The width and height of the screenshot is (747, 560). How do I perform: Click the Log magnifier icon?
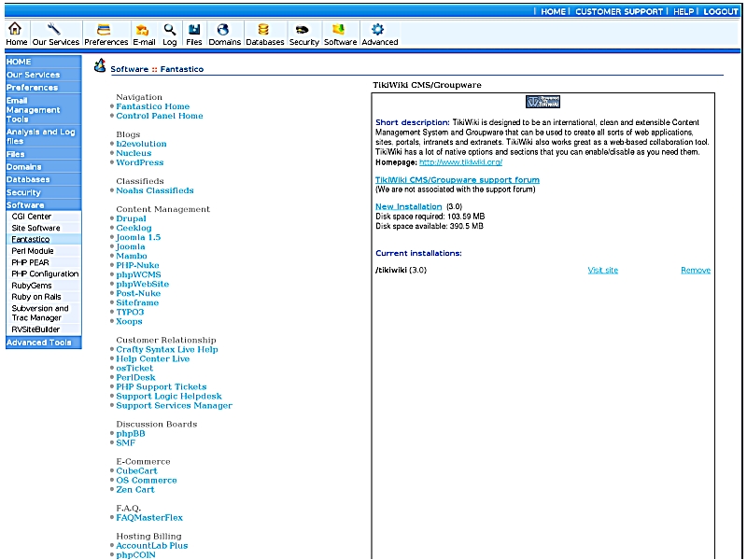click(x=170, y=30)
